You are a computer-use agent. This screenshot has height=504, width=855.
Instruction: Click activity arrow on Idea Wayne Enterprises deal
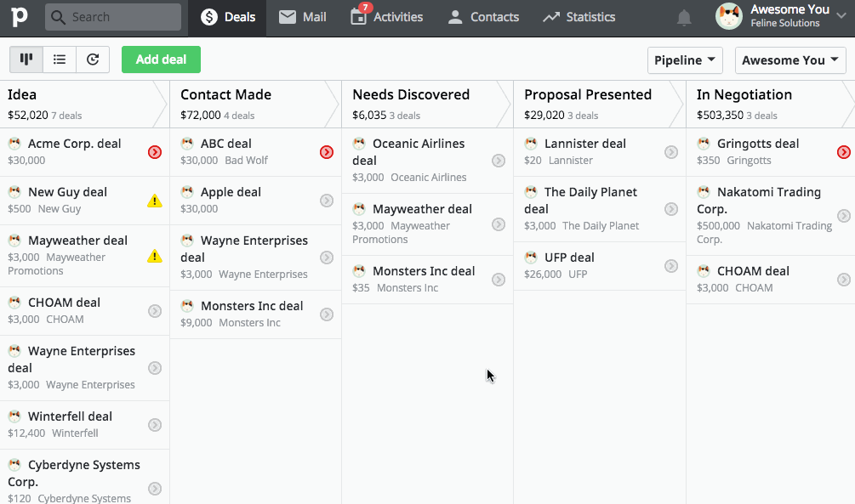tap(155, 368)
